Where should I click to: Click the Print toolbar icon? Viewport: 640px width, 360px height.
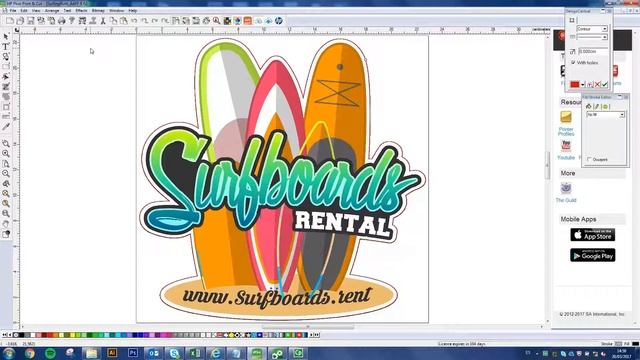click(62, 21)
